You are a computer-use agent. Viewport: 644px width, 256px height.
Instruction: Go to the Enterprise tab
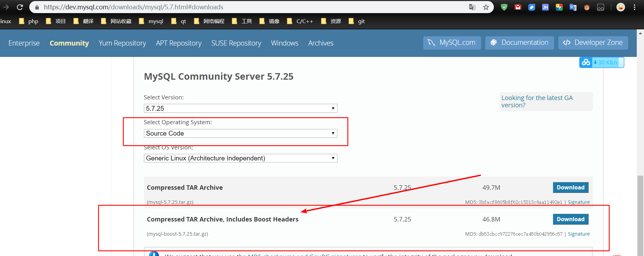pos(24,43)
